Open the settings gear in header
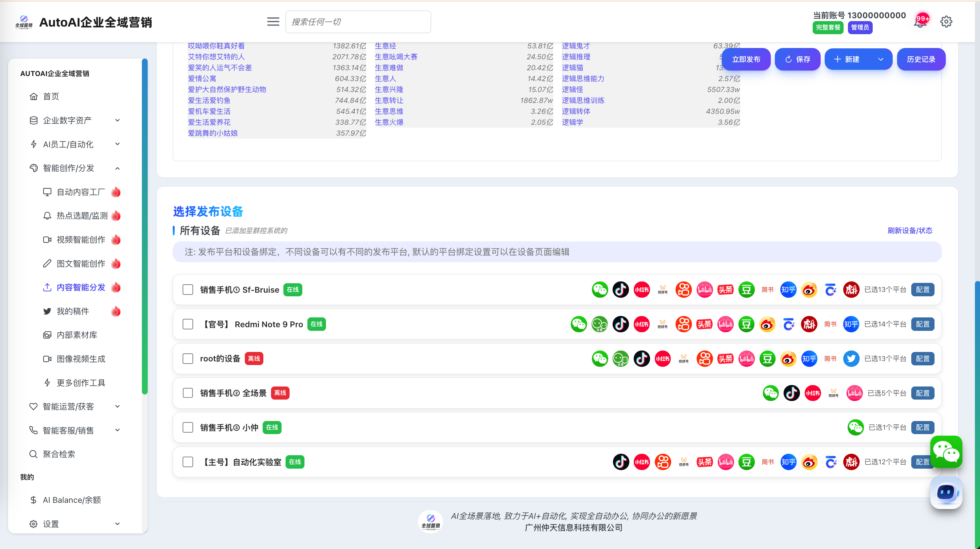980x549 pixels. pyautogui.click(x=946, y=22)
